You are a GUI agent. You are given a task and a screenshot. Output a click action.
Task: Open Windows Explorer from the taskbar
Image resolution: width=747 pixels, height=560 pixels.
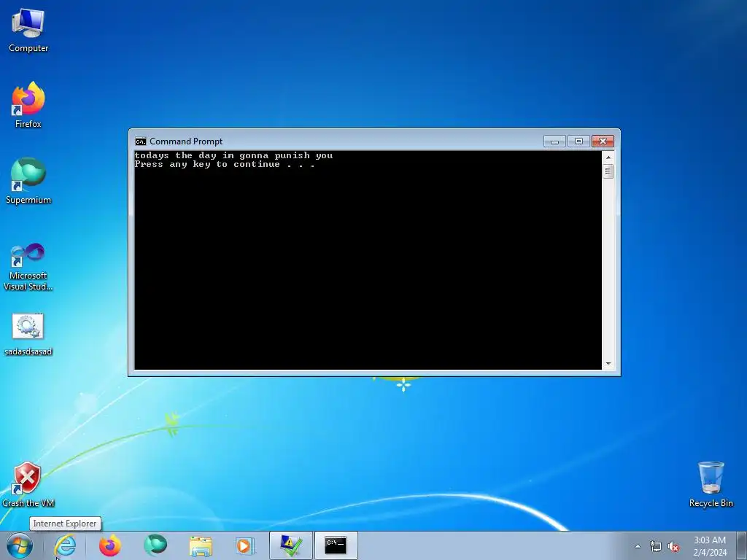(x=201, y=545)
